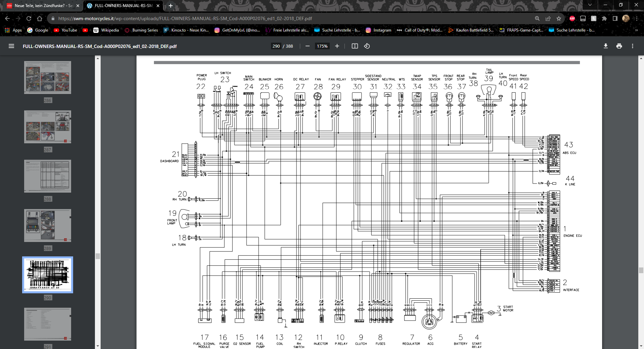Toggle the browser side panel

pyautogui.click(x=615, y=19)
